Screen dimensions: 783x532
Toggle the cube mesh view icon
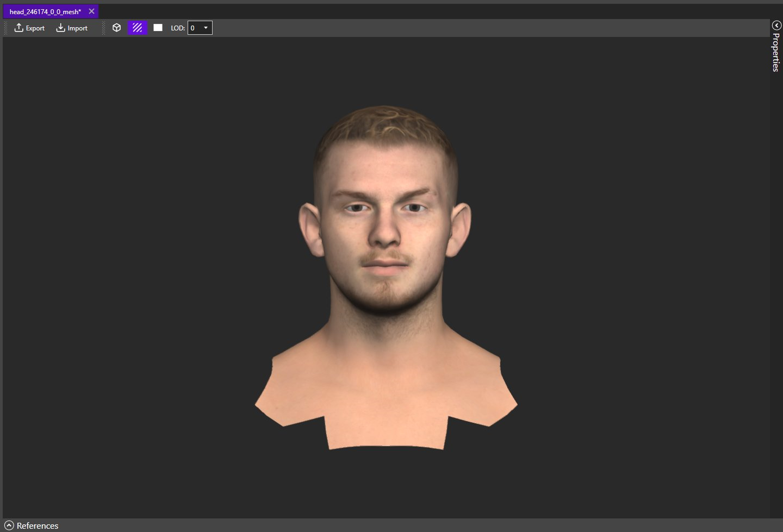(116, 28)
